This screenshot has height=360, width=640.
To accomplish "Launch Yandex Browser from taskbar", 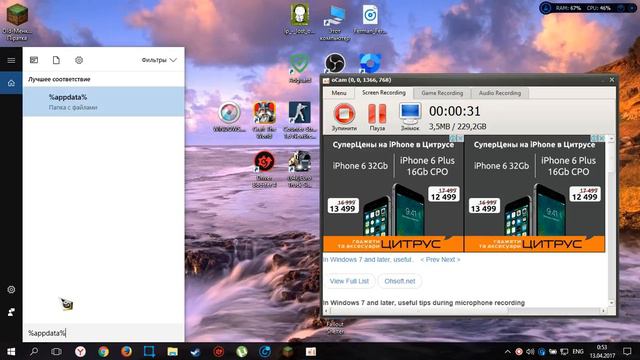I will click(80, 351).
